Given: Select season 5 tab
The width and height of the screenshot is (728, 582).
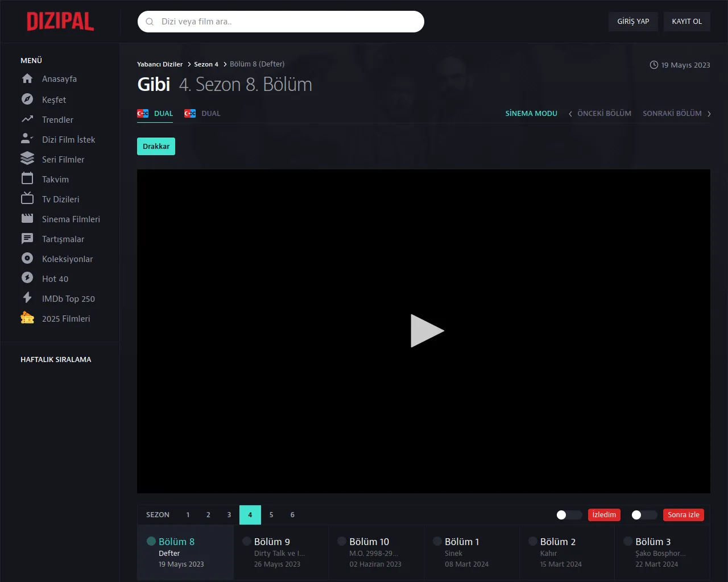Looking at the screenshot, I should [271, 515].
